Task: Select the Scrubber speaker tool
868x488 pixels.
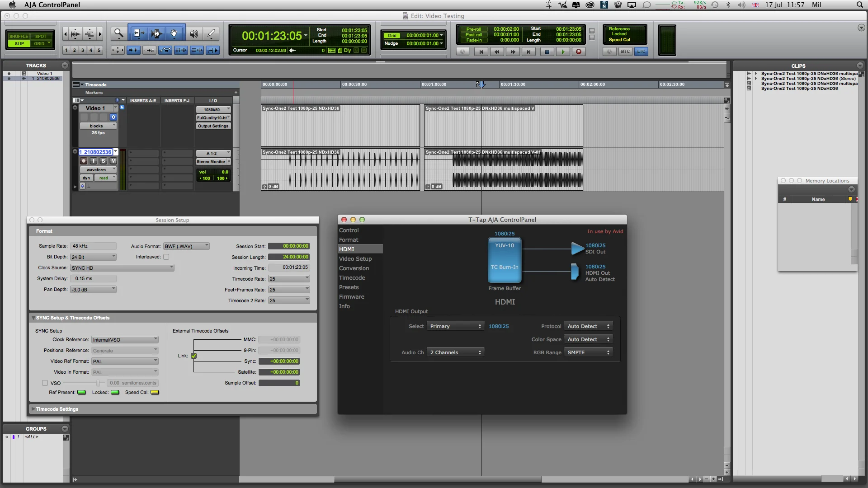Action: [193, 33]
